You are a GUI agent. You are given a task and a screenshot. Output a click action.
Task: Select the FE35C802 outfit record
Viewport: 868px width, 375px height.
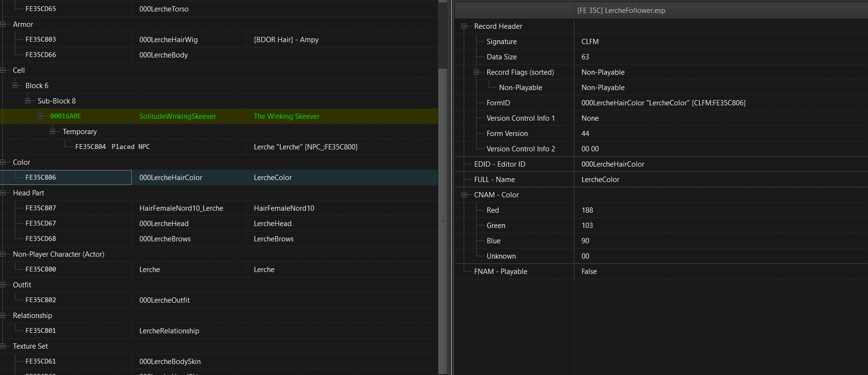[x=41, y=300]
